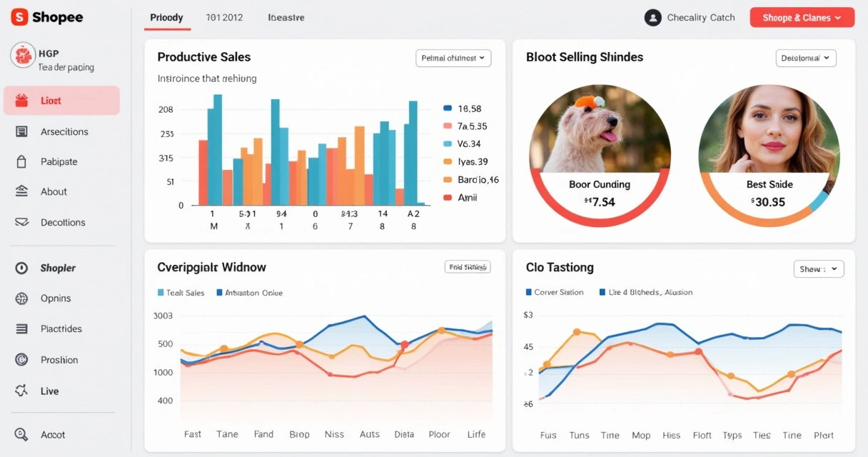Viewport: 868px width, 457px height.
Task: Click the Proshion sidebar icon
Action: tap(21, 360)
